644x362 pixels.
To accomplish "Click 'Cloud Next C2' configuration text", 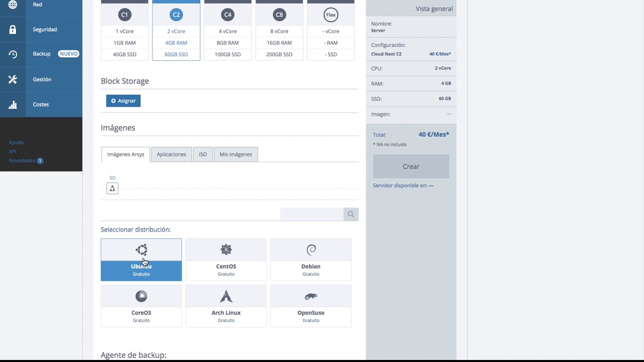I will point(386,54).
